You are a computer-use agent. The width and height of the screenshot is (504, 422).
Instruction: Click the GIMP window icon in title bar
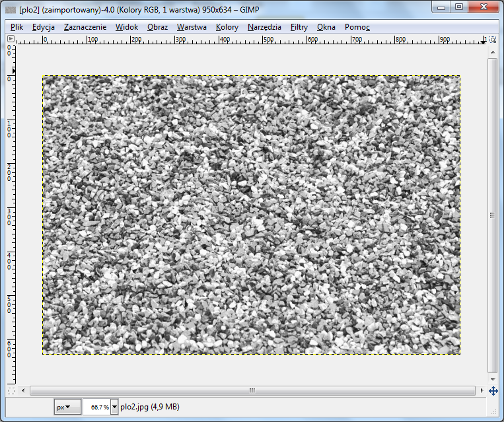coord(11,10)
